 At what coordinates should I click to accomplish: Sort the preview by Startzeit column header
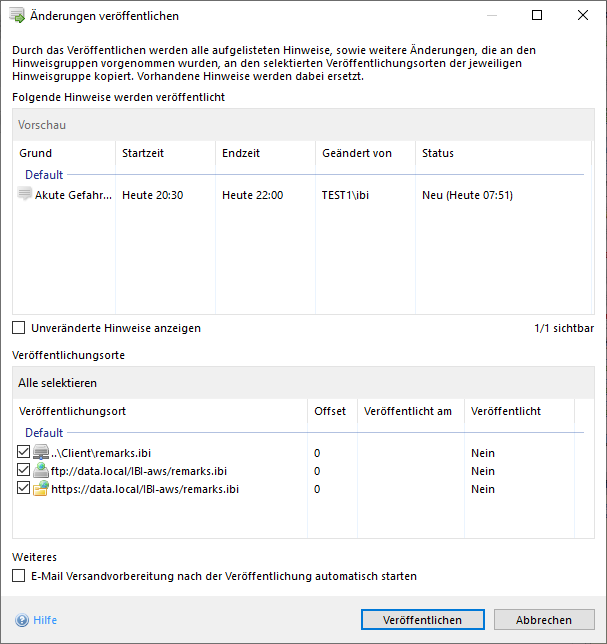pyautogui.click(x=143, y=153)
